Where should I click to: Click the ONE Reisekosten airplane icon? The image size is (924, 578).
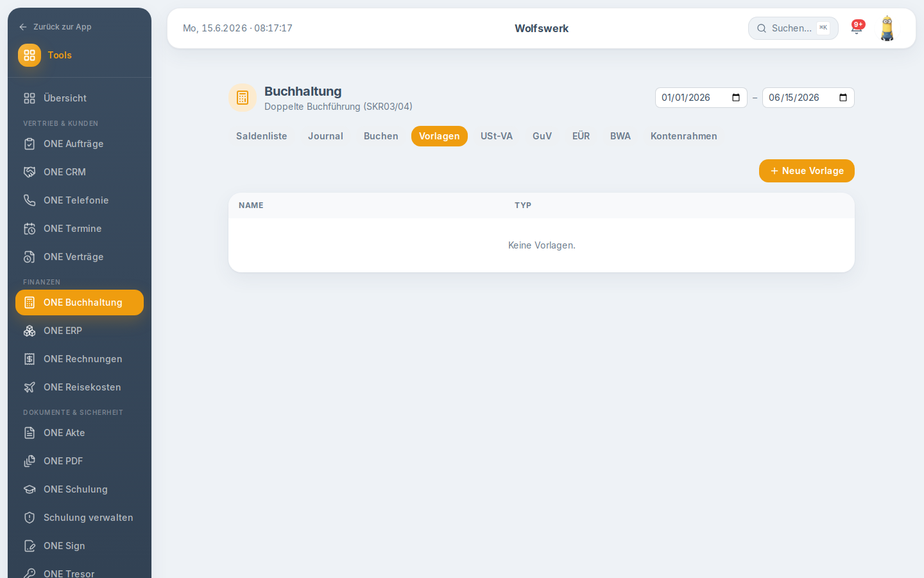point(30,387)
